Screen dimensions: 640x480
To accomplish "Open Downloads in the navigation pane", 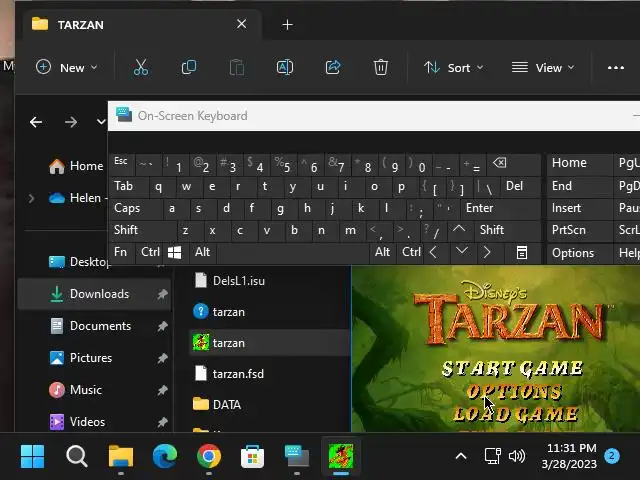I will point(94,294).
